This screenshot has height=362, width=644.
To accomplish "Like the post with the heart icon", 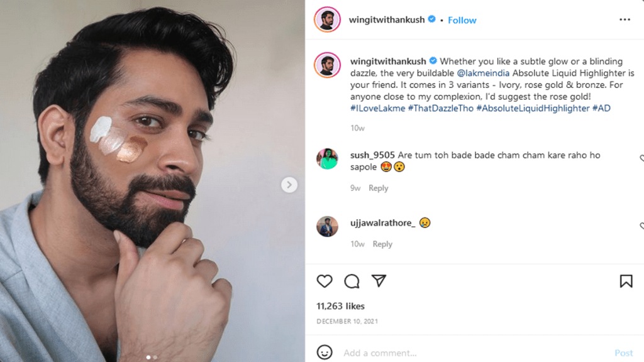I will click(325, 282).
